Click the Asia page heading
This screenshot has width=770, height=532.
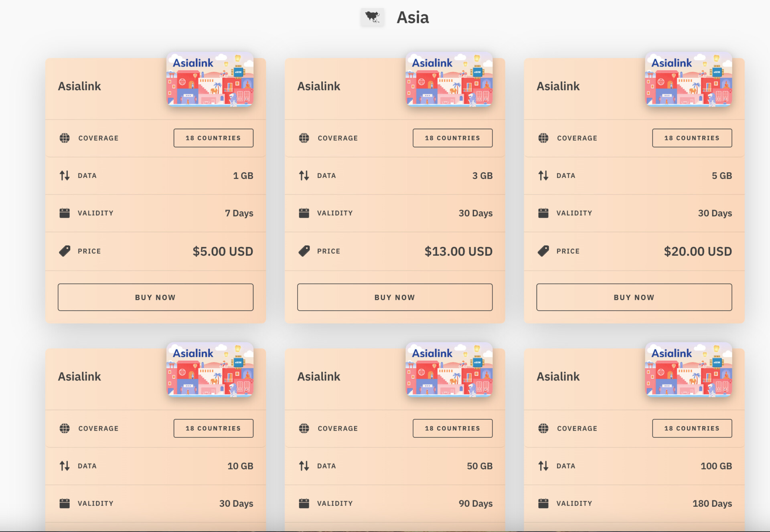click(x=413, y=17)
